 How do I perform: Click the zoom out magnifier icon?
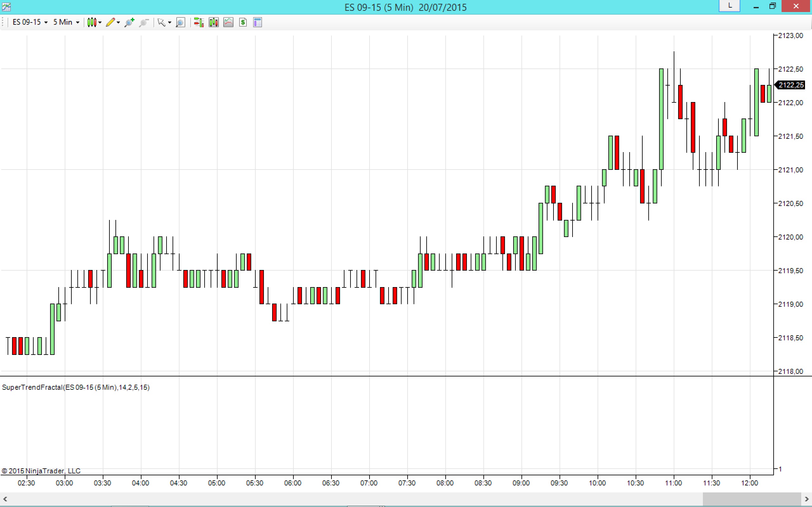point(144,22)
